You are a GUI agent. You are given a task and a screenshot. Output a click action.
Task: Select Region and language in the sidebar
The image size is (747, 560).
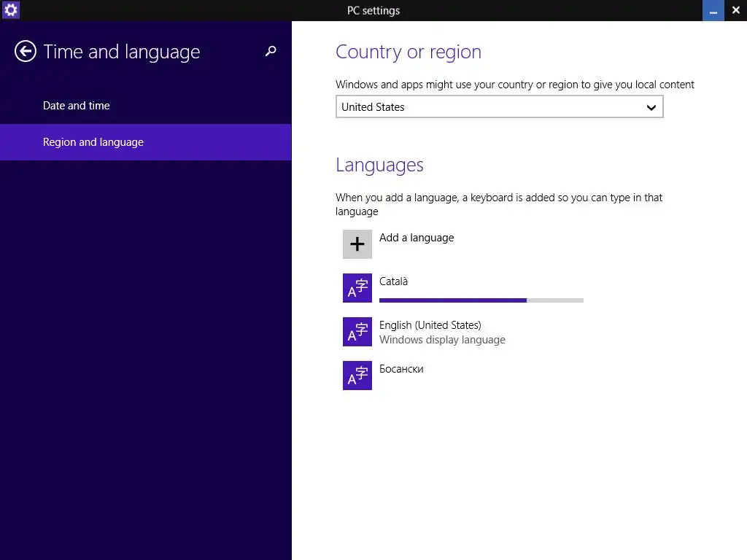(x=146, y=142)
